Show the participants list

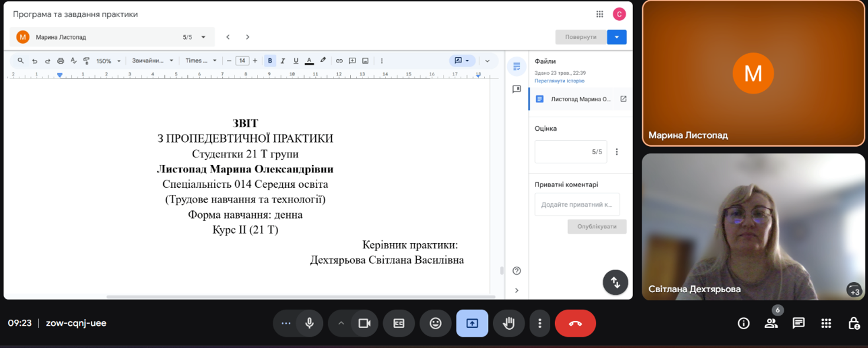click(771, 323)
